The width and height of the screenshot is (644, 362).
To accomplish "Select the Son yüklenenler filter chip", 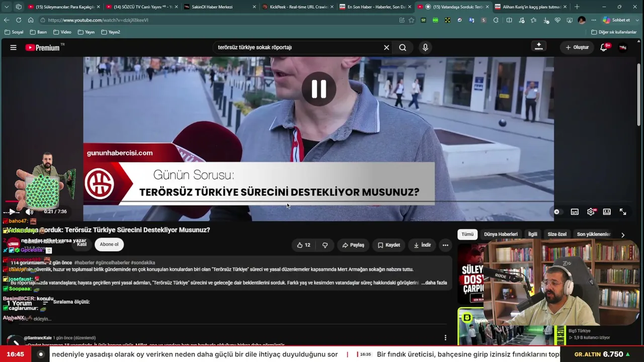I will pos(594,234).
